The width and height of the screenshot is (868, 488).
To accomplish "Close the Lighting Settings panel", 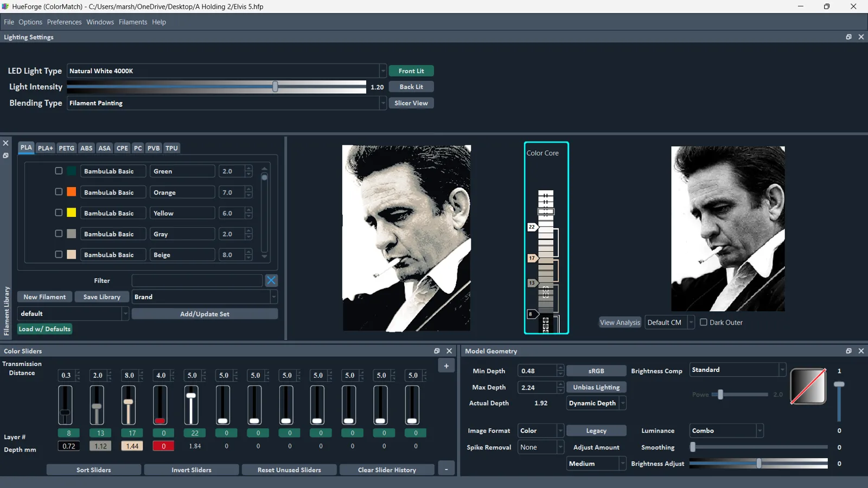I will (861, 37).
